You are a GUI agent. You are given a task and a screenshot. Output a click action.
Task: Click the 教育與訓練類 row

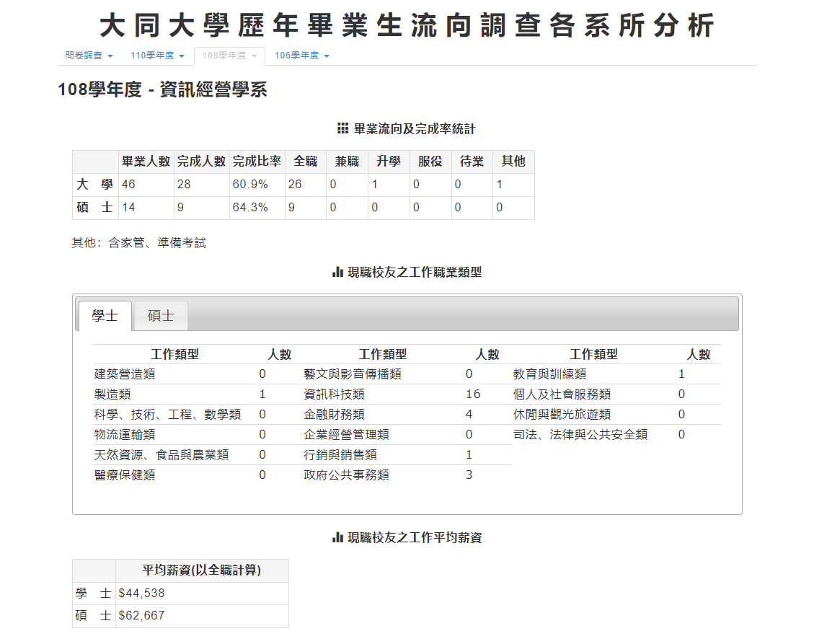coord(616,374)
